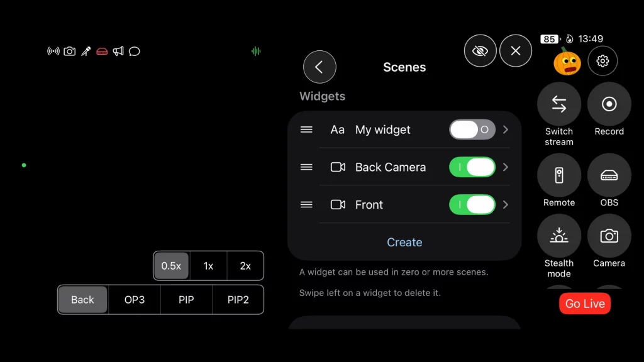The height and width of the screenshot is (362, 644).
Task: Click Create to add a widget
Action: point(404,243)
